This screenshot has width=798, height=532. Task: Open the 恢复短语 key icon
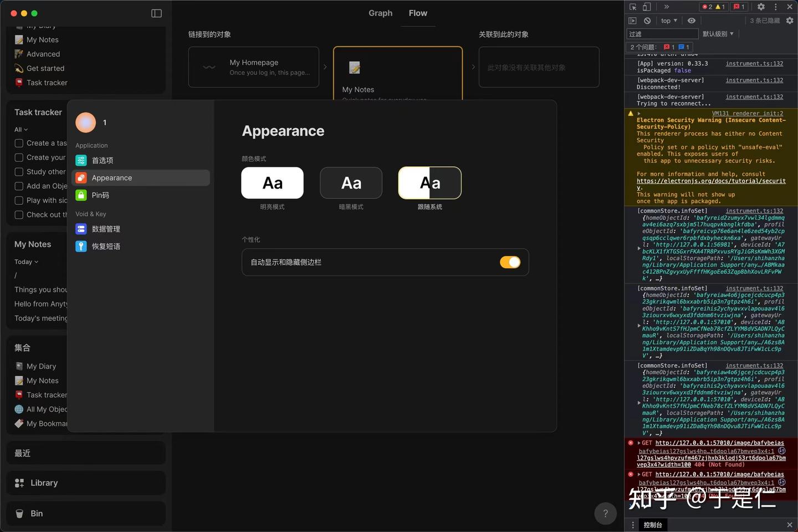pos(81,246)
